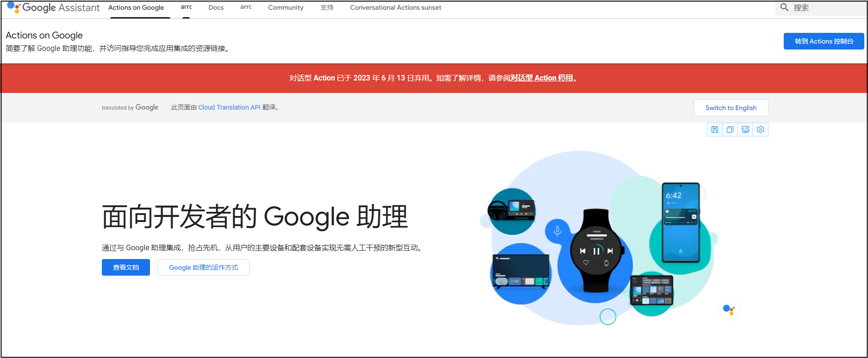Open settings via the gear icon
868x358 pixels.
761,130
